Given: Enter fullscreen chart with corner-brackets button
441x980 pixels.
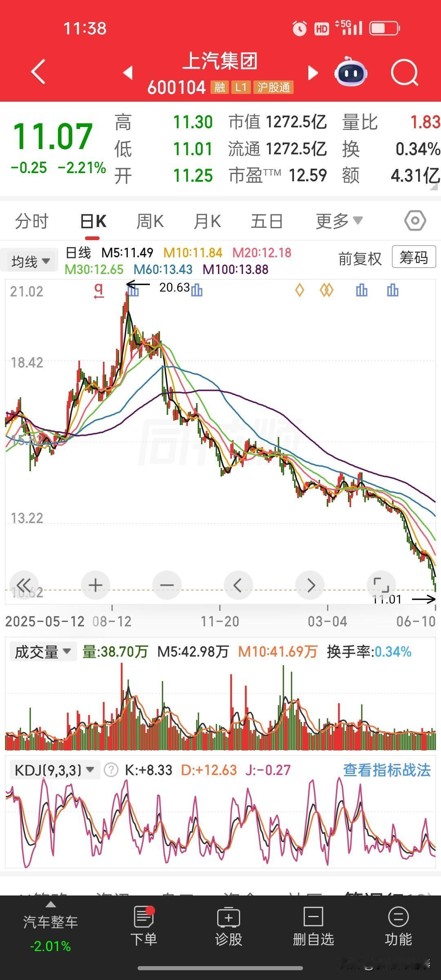Looking at the screenshot, I should 381,585.
